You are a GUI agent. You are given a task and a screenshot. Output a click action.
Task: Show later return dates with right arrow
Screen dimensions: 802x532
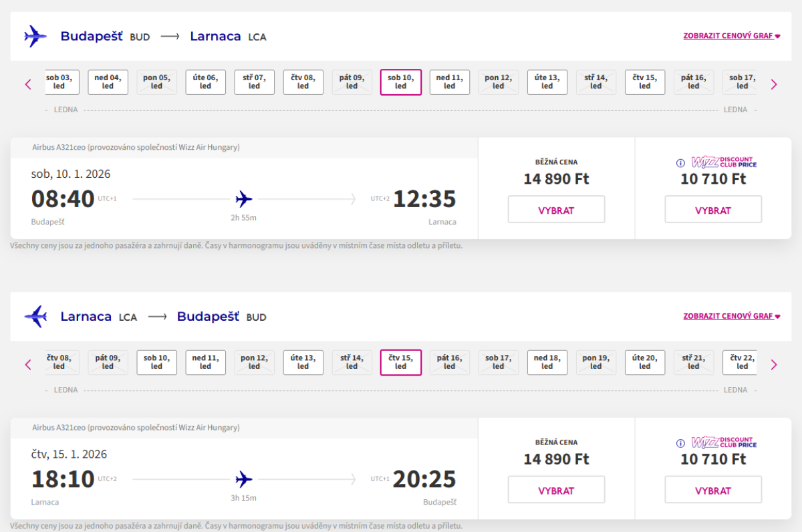774,364
